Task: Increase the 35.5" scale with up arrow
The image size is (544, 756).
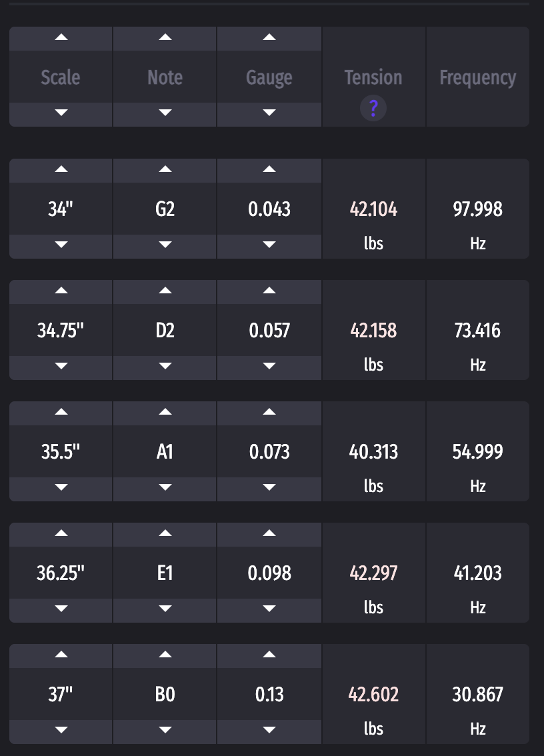Action: click(x=61, y=414)
